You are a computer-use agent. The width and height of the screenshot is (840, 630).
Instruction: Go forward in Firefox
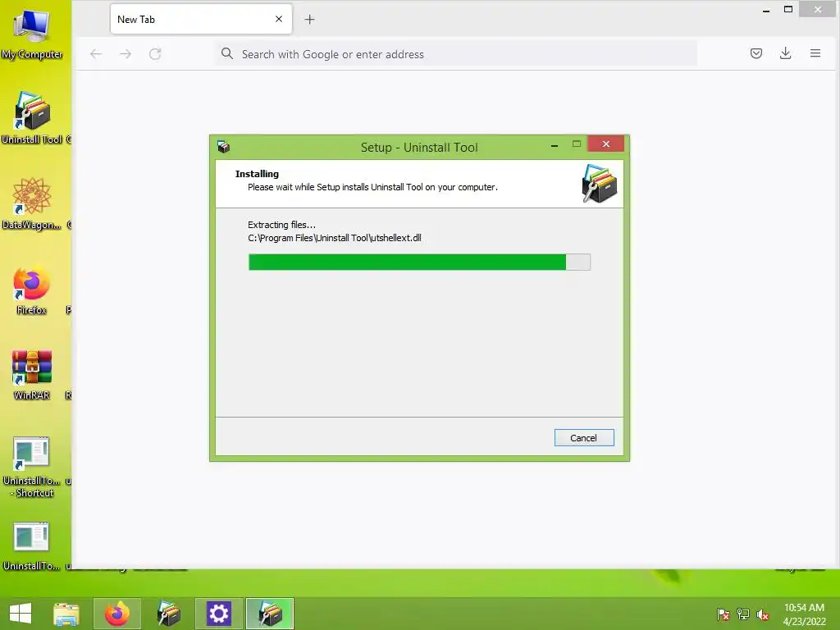coord(126,53)
